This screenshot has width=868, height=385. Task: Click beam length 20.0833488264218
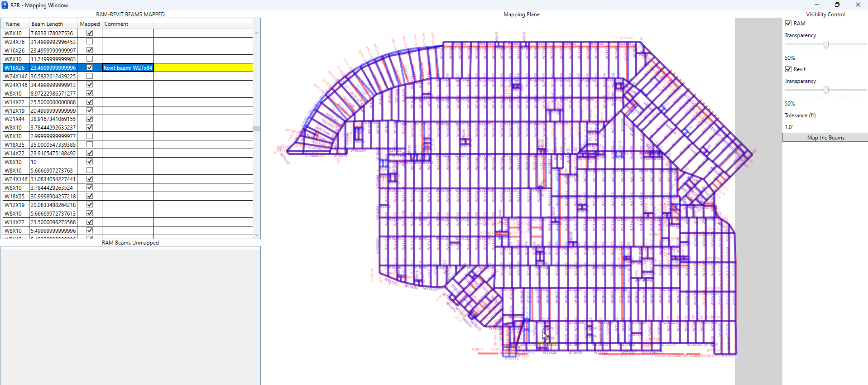click(53, 205)
